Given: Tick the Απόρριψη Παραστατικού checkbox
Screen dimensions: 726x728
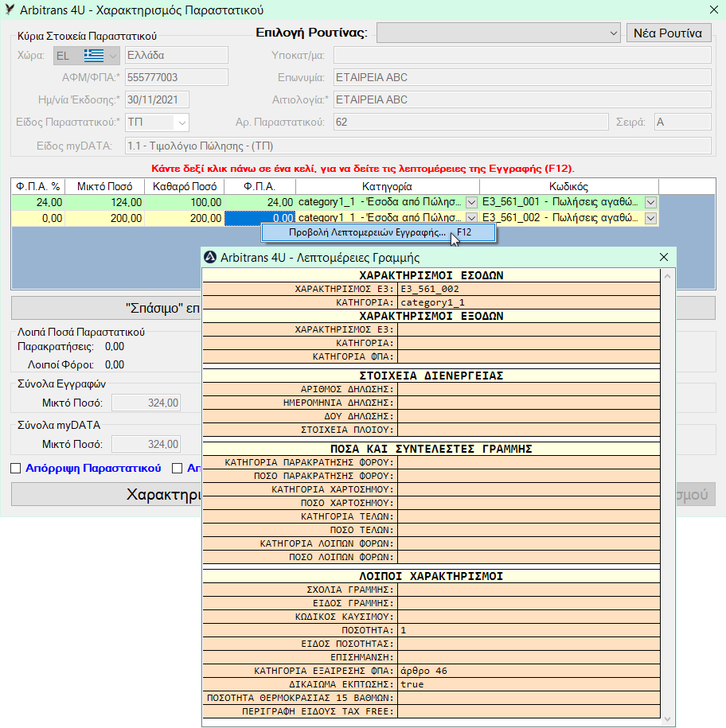Looking at the screenshot, I should [16, 469].
